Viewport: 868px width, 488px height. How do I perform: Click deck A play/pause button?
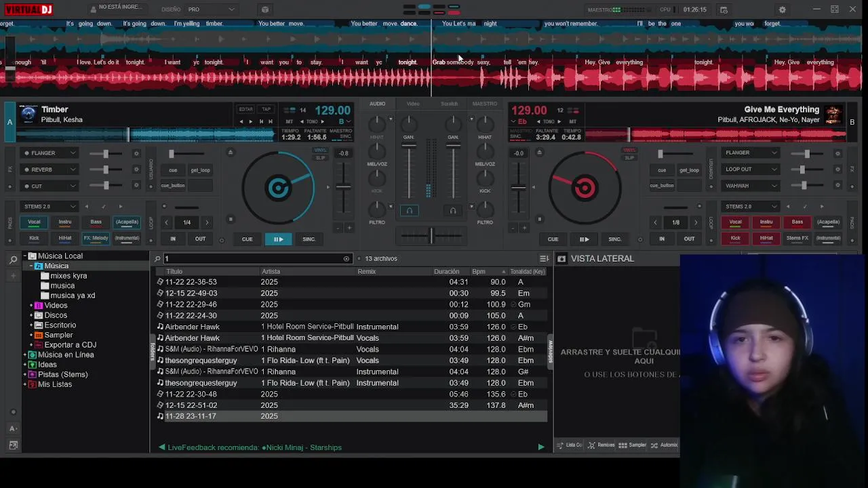pos(278,239)
